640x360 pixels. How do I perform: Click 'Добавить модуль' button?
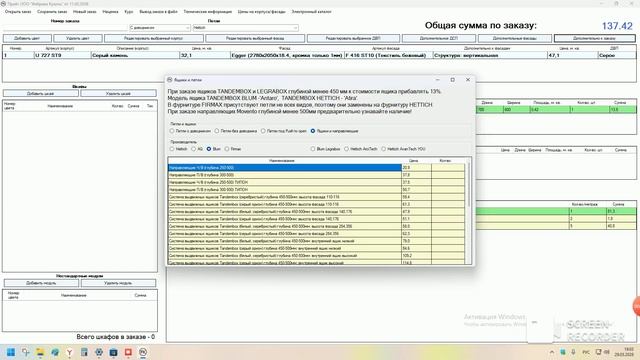[x=41, y=283]
